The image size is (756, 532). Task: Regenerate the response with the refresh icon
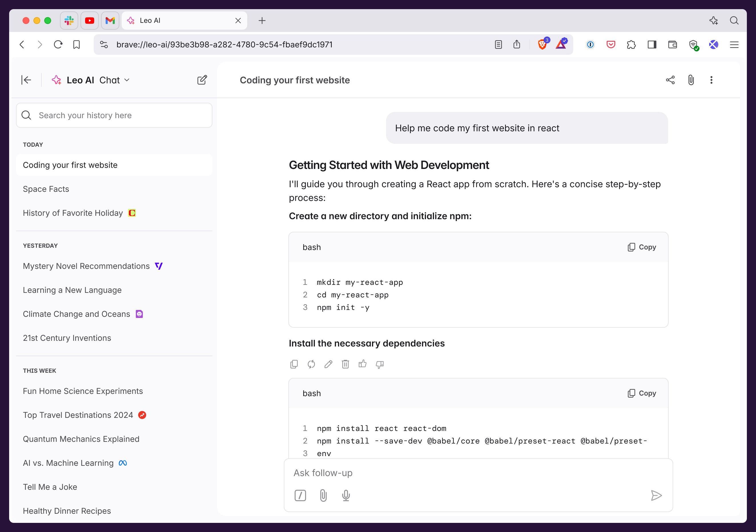point(311,364)
